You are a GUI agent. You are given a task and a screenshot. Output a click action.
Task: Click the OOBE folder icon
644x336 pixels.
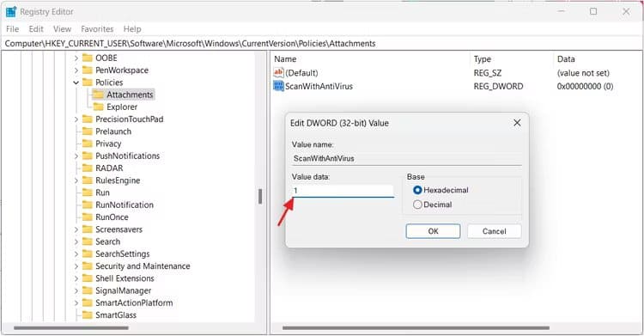pos(87,58)
